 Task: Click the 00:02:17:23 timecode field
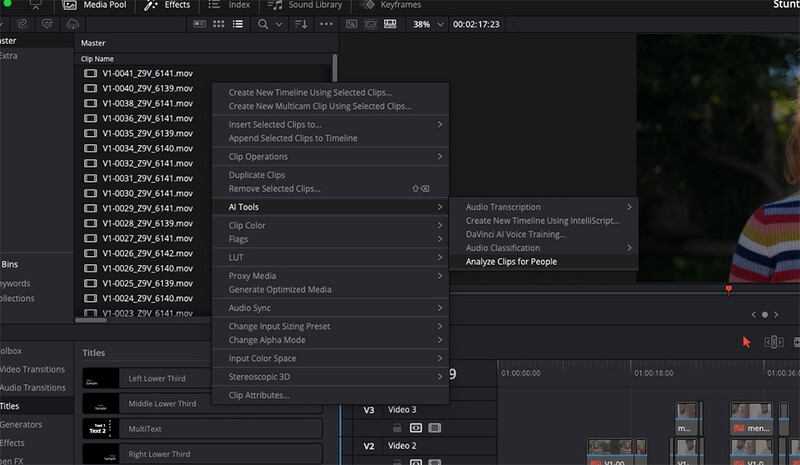[476, 24]
